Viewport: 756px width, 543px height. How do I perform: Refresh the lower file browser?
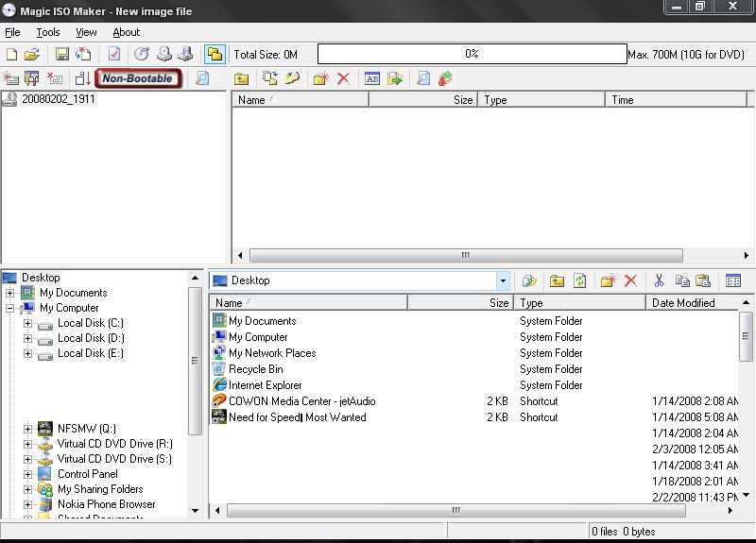tap(580, 280)
